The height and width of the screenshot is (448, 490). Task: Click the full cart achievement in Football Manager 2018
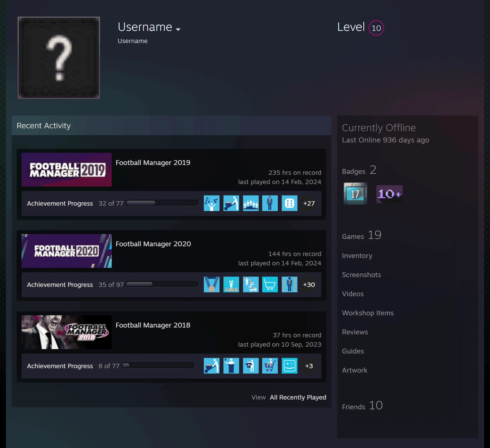pyautogui.click(x=270, y=366)
